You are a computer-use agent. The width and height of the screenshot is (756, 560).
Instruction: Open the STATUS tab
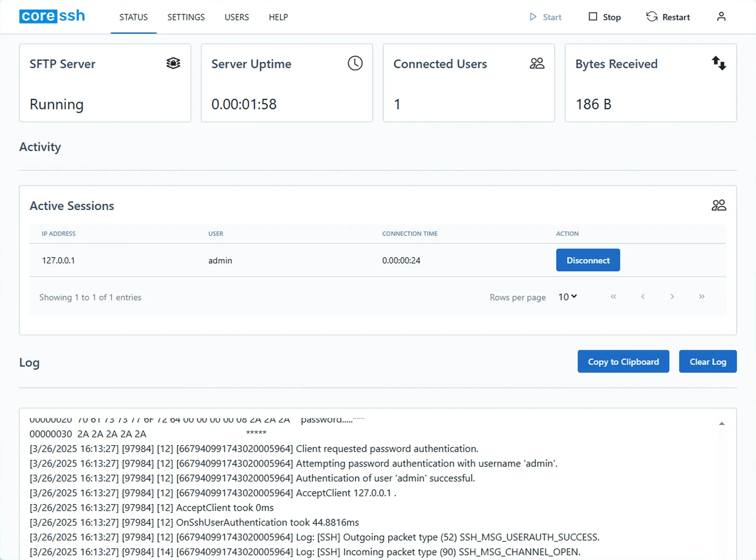tap(133, 17)
